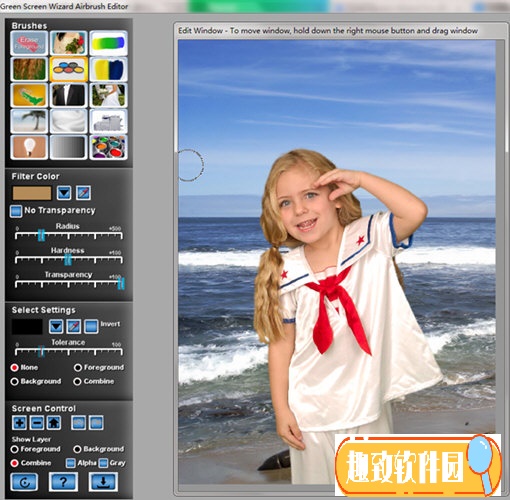Open help with the question mark button
The height and width of the screenshot is (500, 510).
63,482
